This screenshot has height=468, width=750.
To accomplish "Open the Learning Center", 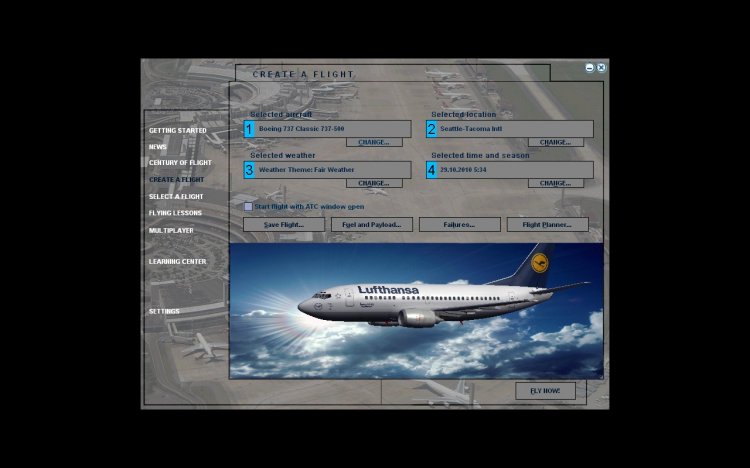I will [177, 261].
